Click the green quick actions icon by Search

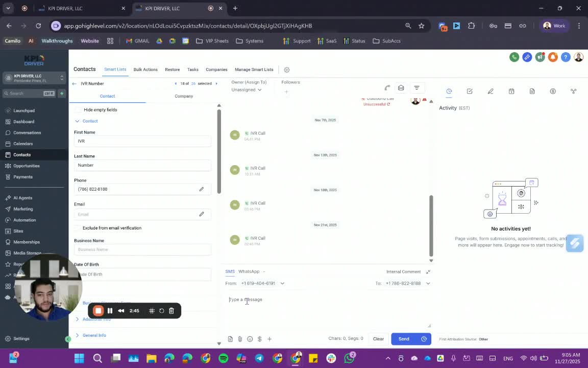(62, 94)
